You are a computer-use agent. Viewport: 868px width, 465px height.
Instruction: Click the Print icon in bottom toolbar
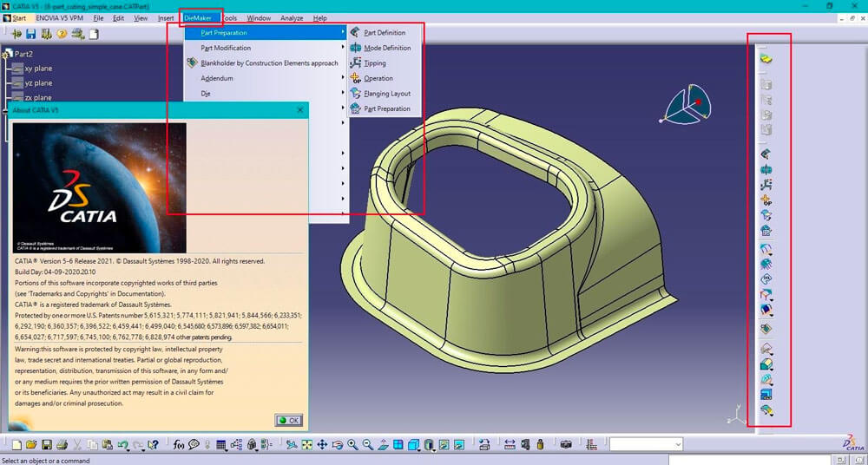62,444
